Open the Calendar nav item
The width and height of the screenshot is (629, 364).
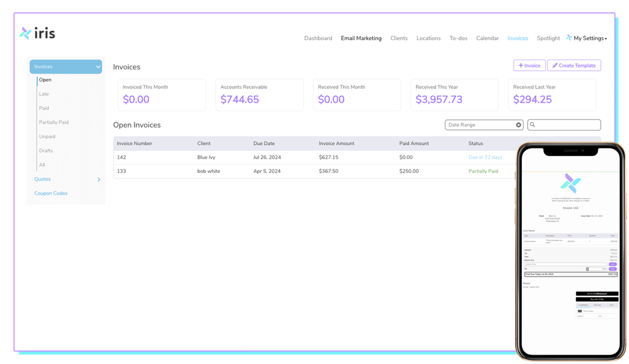tap(487, 38)
